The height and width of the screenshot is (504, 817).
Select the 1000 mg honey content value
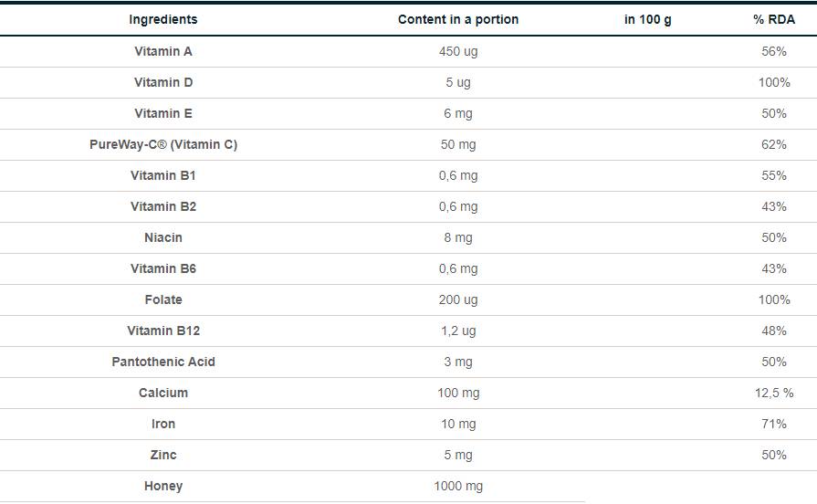pos(457,486)
